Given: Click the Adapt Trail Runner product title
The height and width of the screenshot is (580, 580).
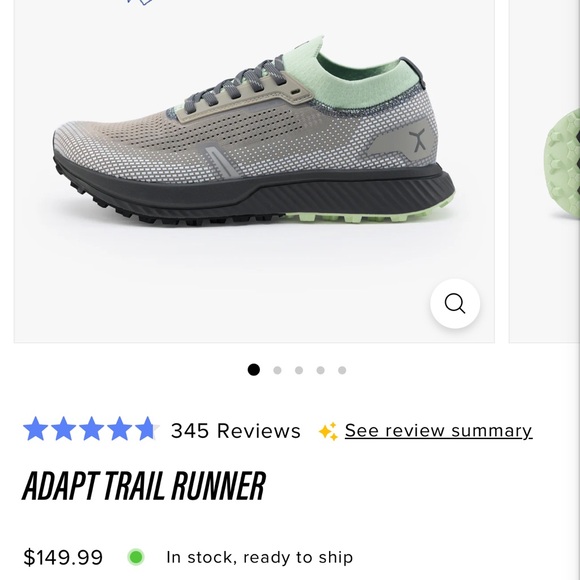Looking at the screenshot, I should (144, 486).
